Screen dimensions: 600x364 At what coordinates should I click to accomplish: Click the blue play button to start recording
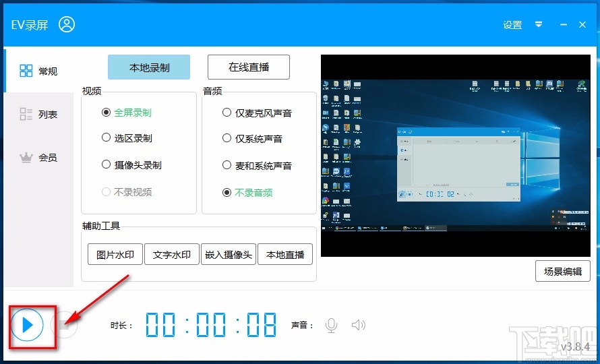click(27, 325)
